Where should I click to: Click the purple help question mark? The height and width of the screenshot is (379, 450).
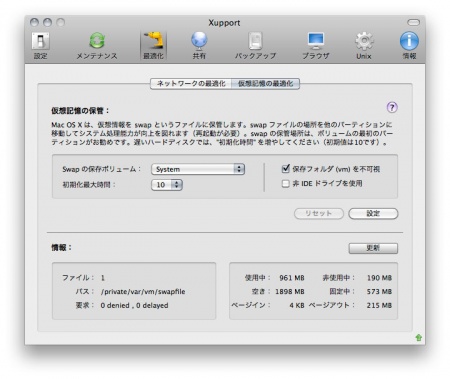coord(392,107)
